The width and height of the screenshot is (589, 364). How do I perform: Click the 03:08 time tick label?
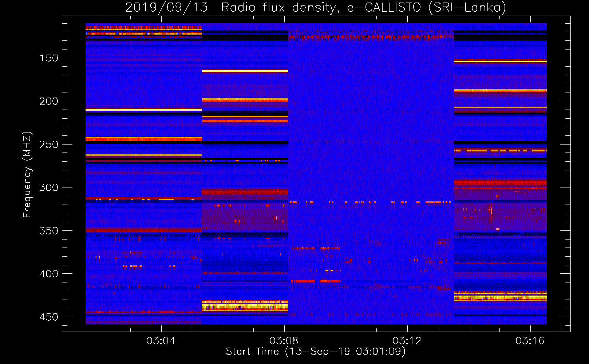[x=284, y=341]
